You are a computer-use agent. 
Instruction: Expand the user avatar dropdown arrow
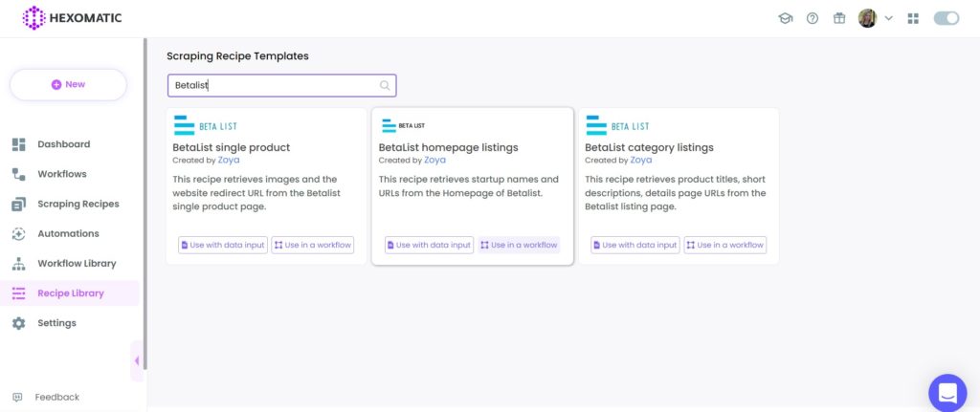tap(888, 18)
